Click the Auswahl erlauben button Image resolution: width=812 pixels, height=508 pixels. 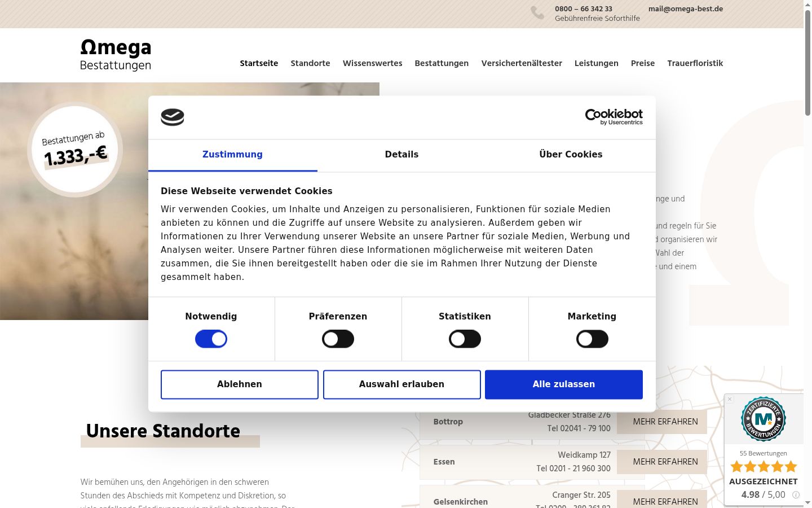pyautogui.click(x=402, y=384)
